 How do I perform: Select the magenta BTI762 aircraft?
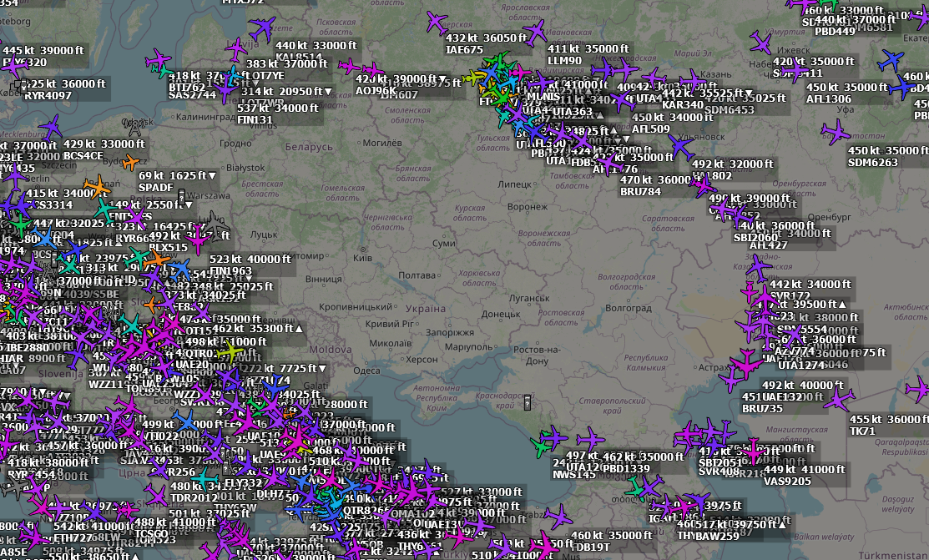tap(159, 60)
